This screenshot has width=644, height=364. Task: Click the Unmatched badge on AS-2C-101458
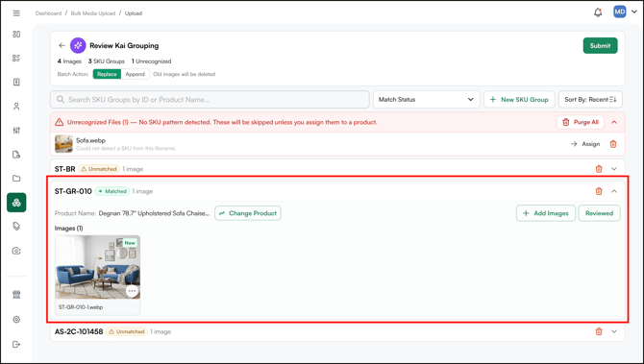127,331
